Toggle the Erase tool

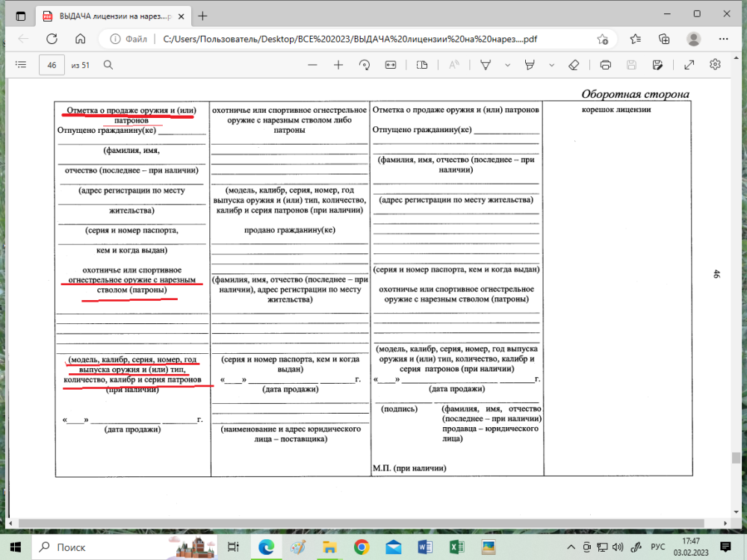click(574, 65)
